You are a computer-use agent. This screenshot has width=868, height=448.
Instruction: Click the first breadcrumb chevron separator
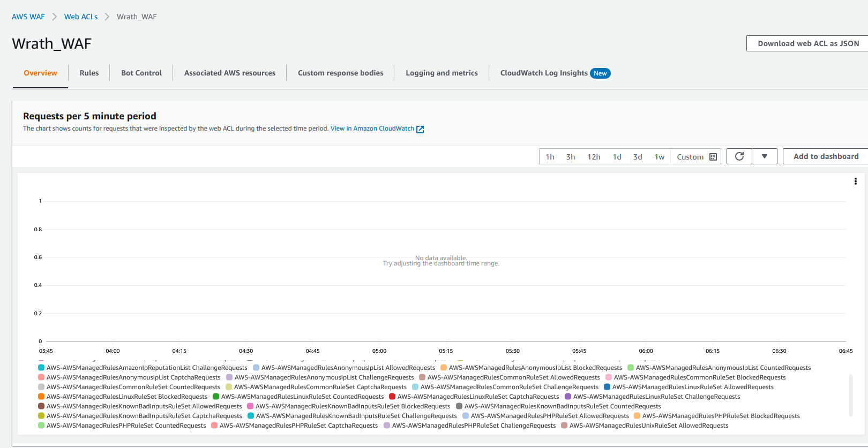[55, 17]
